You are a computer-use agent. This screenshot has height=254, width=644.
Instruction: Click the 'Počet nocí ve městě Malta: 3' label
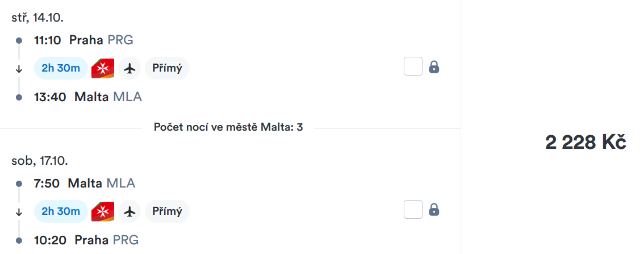pos(228,127)
